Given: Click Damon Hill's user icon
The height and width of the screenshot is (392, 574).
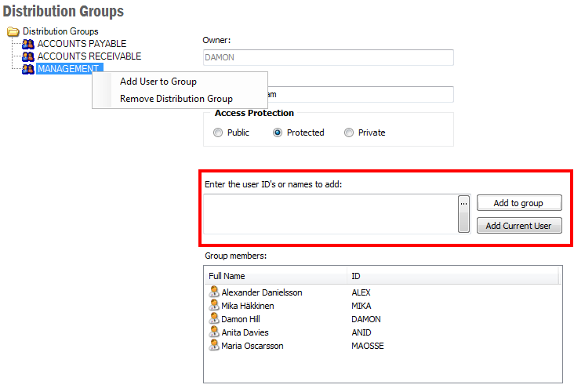Looking at the screenshot, I should 214,318.
